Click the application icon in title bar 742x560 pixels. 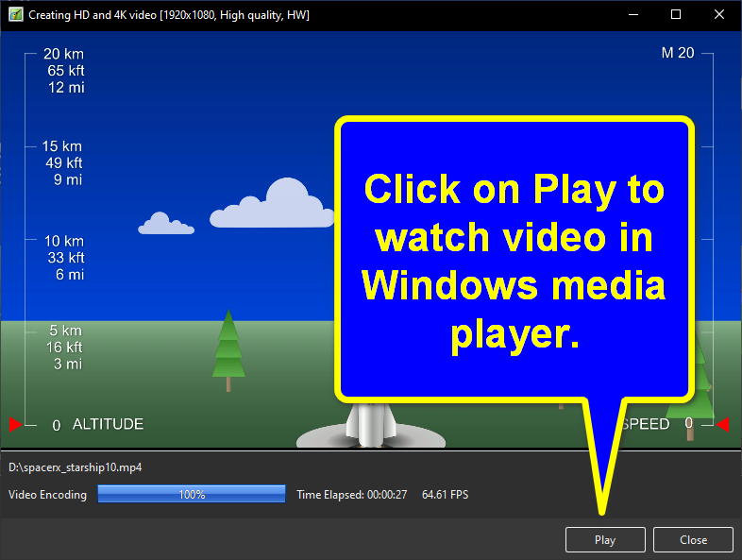16,15
